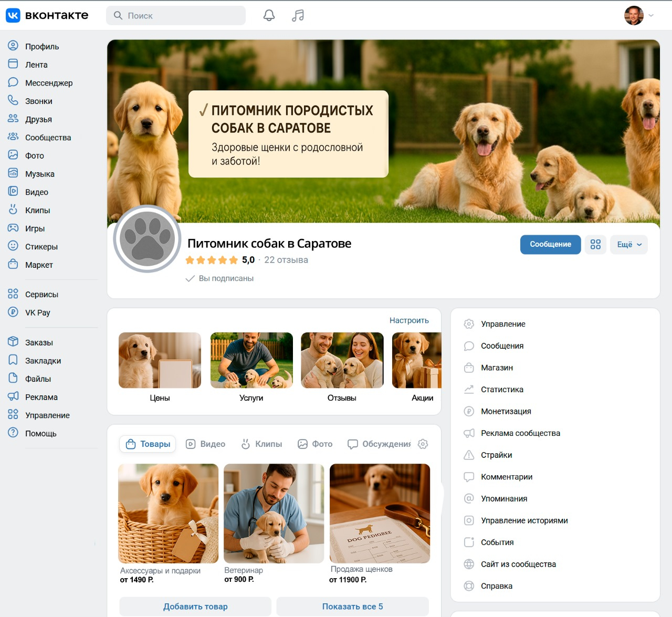Click the community paw avatar
The image size is (672, 617).
(148, 239)
